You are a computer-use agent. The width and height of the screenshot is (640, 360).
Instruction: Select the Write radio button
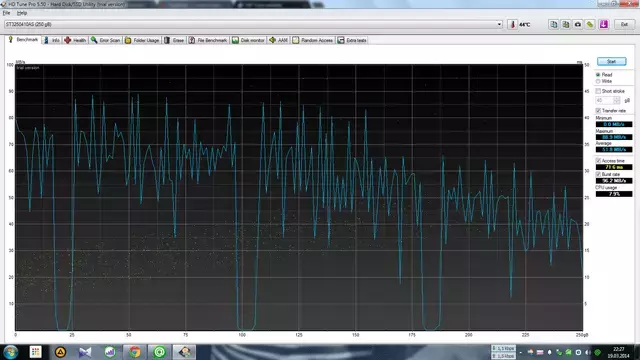(x=598, y=81)
